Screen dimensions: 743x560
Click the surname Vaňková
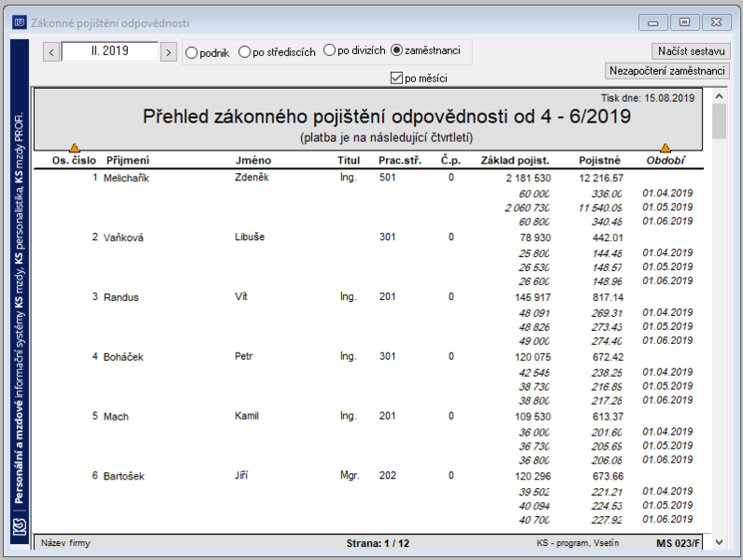123,237
